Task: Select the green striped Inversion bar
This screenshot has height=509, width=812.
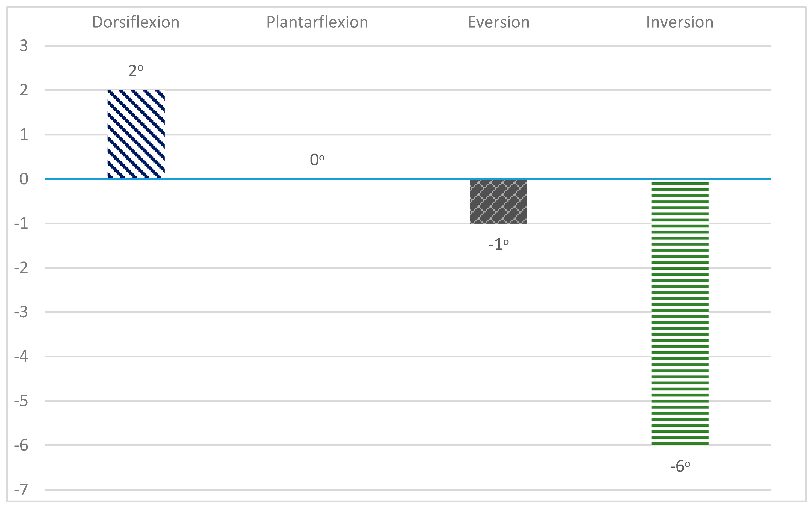Action: pos(680,313)
